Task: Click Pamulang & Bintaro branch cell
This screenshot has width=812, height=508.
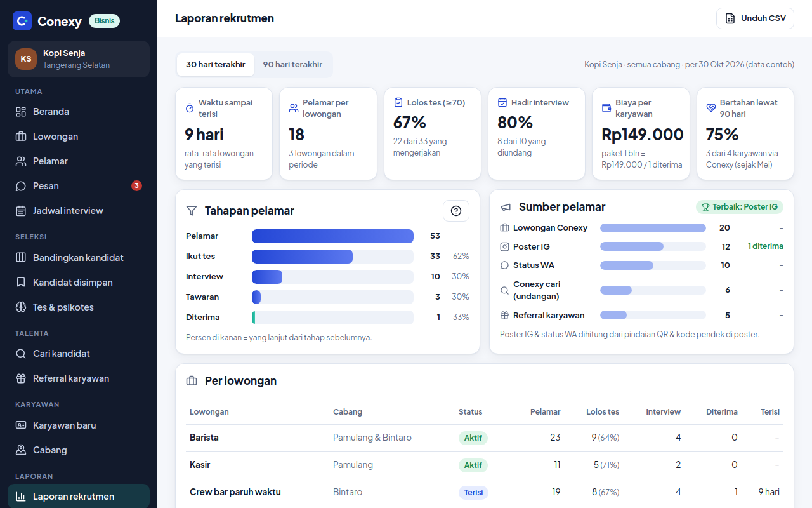Action: coord(372,438)
